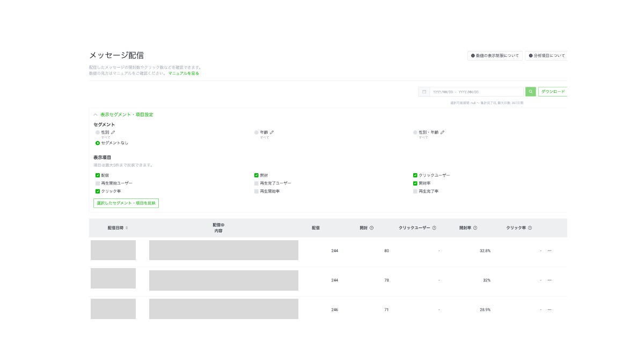Screen dimensions: 644x362
Task: Collapse the 表示セグメント・項目設定 section
Action: tap(96, 115)
